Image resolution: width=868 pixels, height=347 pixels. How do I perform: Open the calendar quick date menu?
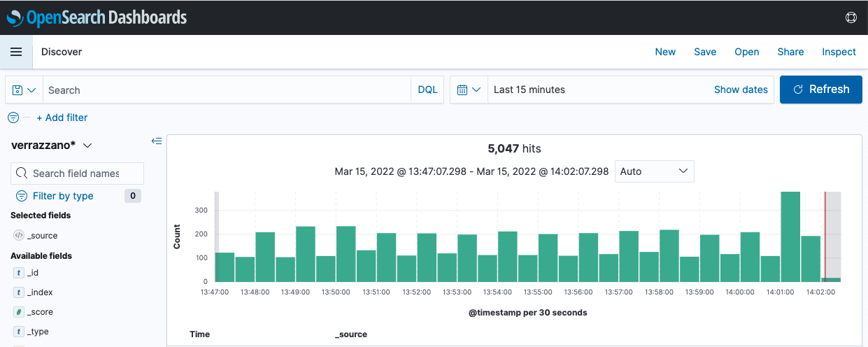pyautogui.click(x=469, y=90)
